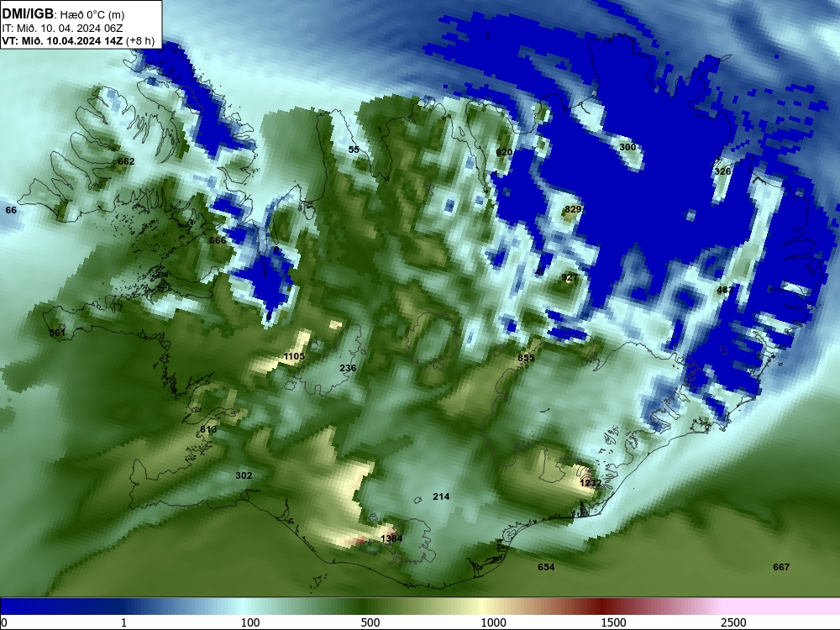Click map value 1105
840x630 pixels.
pyautogui.click(x=294, y=356)
